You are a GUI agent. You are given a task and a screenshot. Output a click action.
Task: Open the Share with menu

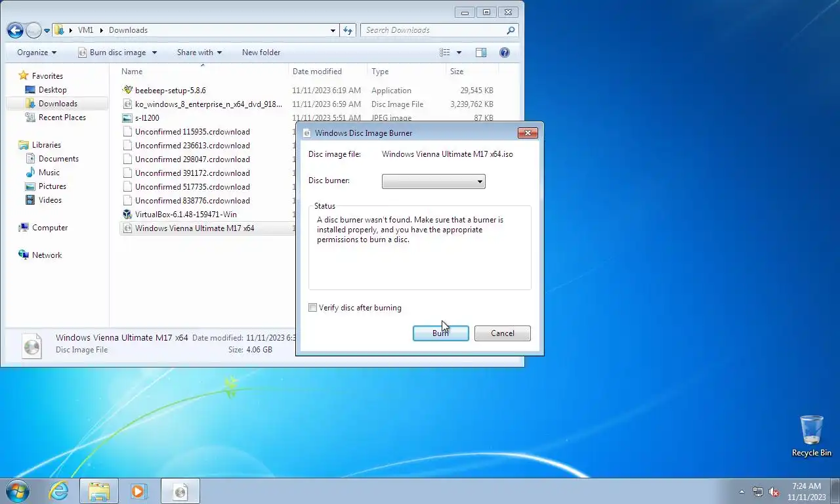coord(199,52)
